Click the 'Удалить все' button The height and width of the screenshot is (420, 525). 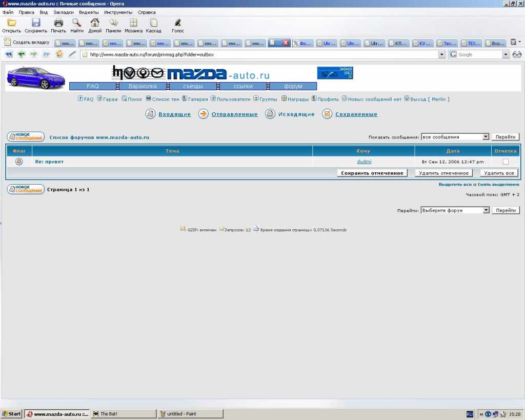click(499, 173)
